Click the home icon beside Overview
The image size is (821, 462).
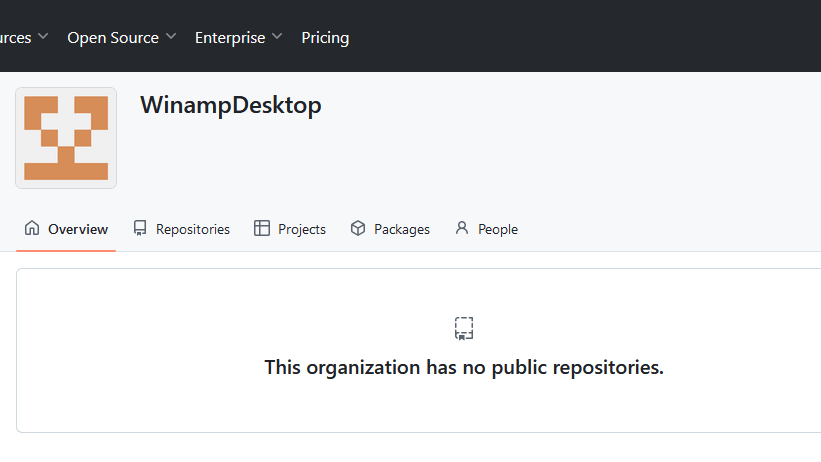(32, 228)
